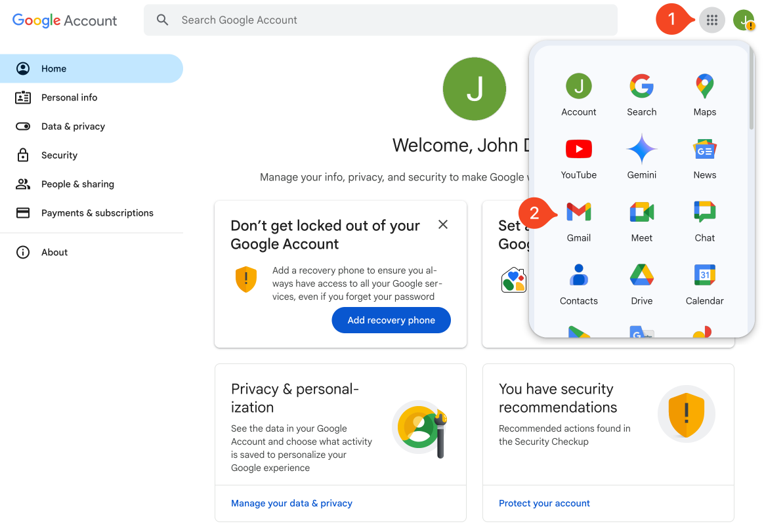Viewport: 764px width, 532px height.
Task: Open Contacts from the apps panel
Action: click(x=579, y=276)
